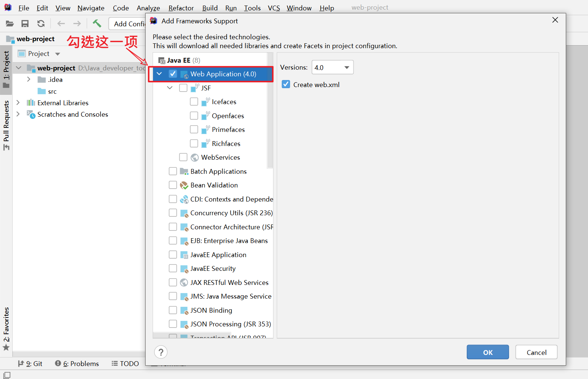The width and height of the screenshot is (588, 379).
Task: Select JMS: Java Message Service row
Action: (213, 296)
